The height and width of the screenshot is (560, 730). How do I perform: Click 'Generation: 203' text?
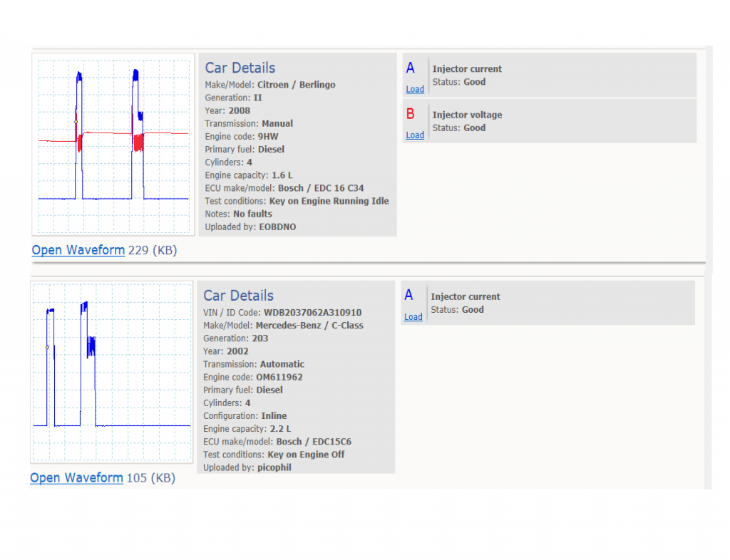pos(235,338)
